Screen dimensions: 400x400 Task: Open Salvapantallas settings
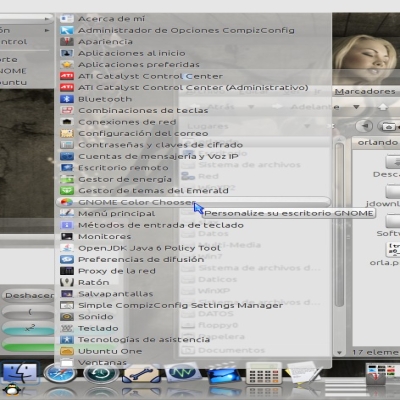(x=193, y=294)
